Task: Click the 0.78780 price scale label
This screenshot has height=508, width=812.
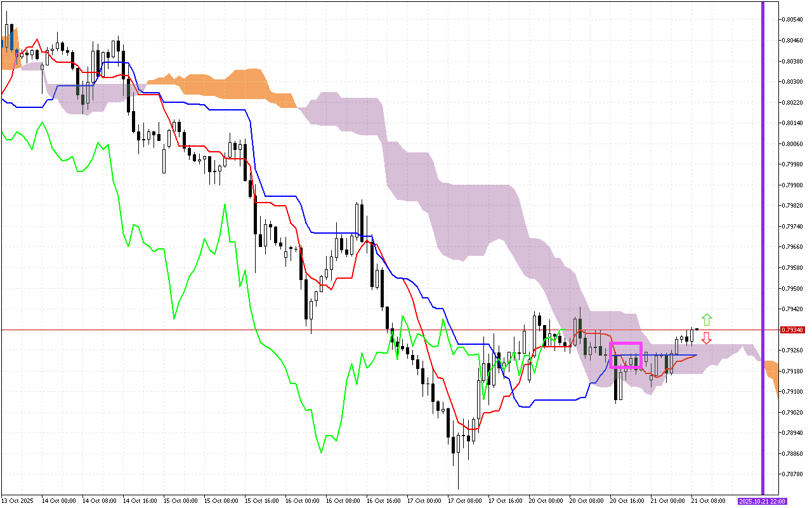Action: tap(793, 474)
